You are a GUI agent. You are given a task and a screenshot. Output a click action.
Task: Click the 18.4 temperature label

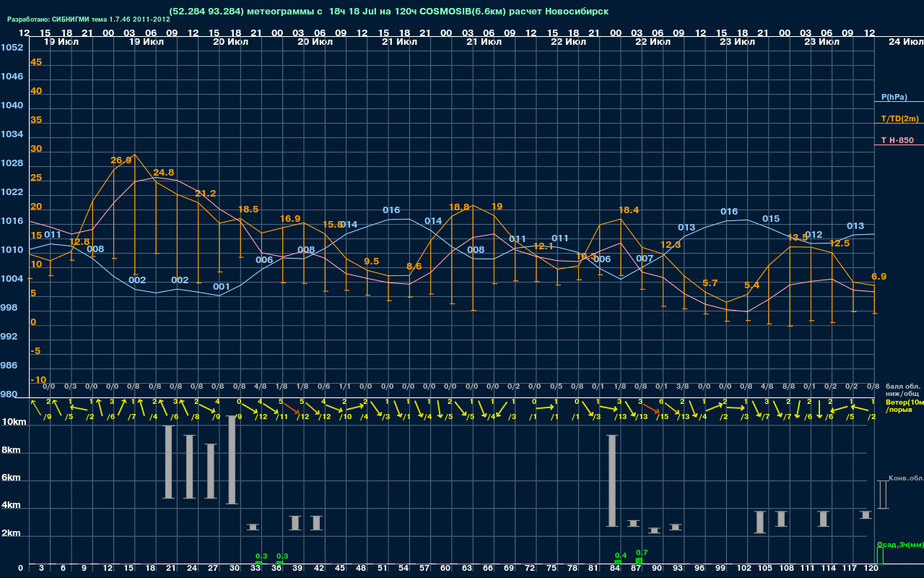629,210
